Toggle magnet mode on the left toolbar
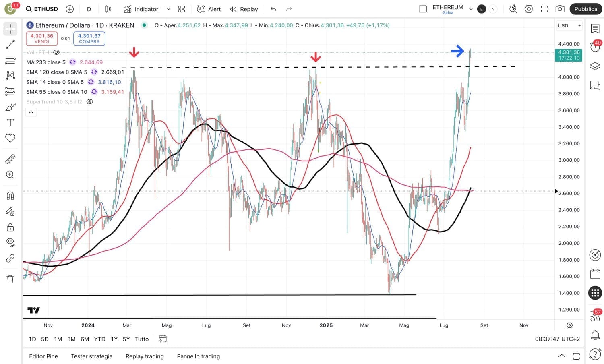The image size is (604, 364). [x=10, y=196]
